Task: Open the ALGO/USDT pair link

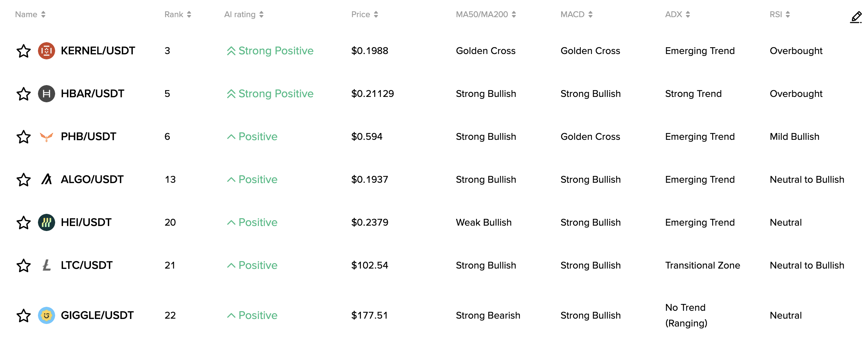Action: pyautogui.click(x=92, y=179)
